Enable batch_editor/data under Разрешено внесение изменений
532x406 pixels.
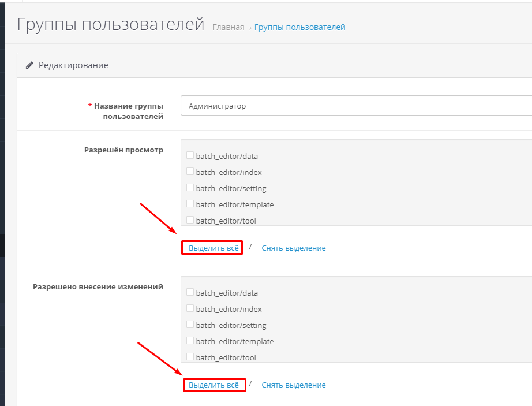(190, 292)
